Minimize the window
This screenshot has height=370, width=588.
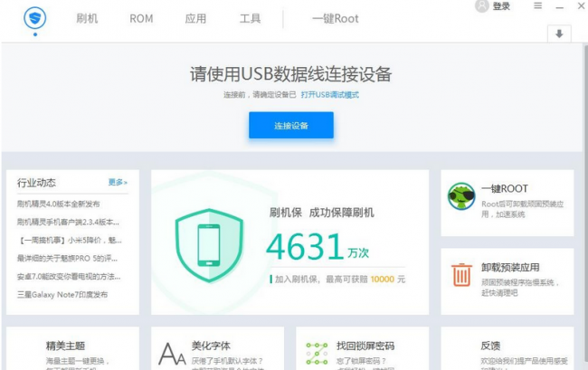tap(559, 6)
